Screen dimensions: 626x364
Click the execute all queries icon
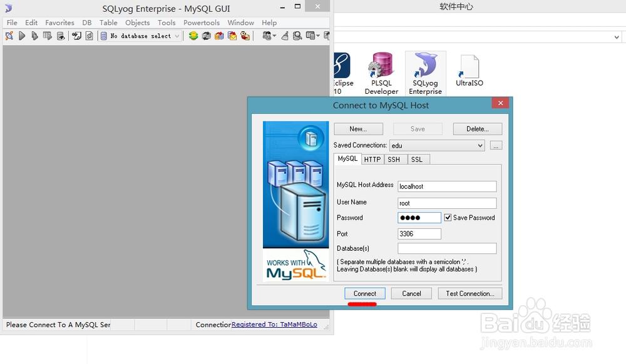pos(34,36)
